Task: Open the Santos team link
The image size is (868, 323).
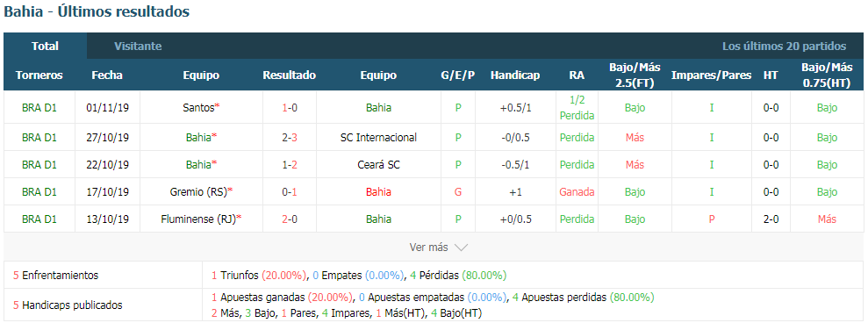Action: pyautogui.click(x=198, y=107)
